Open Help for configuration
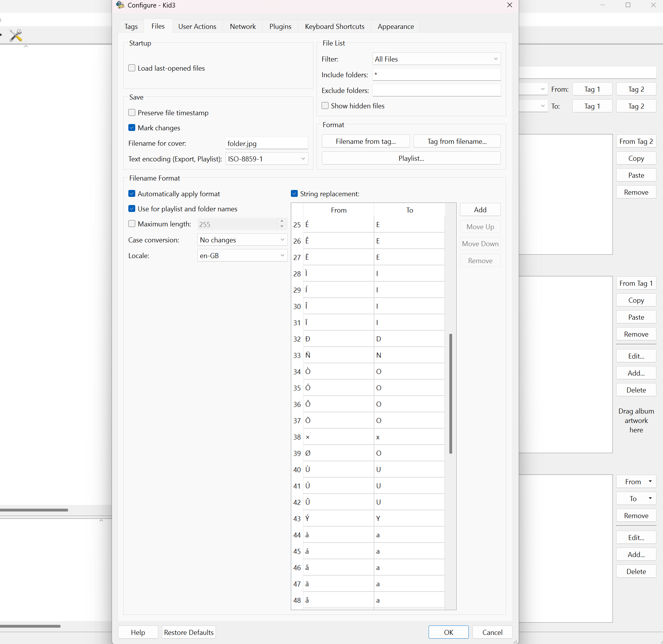Screen dimensions: 663x644 [x=138, y=632]
